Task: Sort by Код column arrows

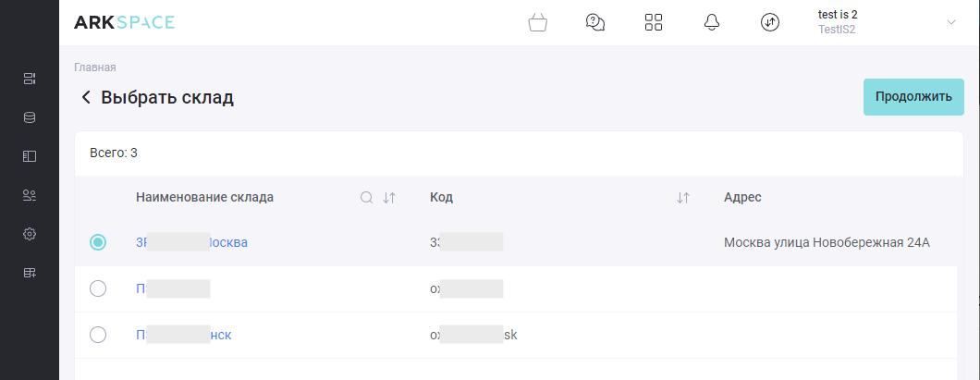Action: pos(683,198)
